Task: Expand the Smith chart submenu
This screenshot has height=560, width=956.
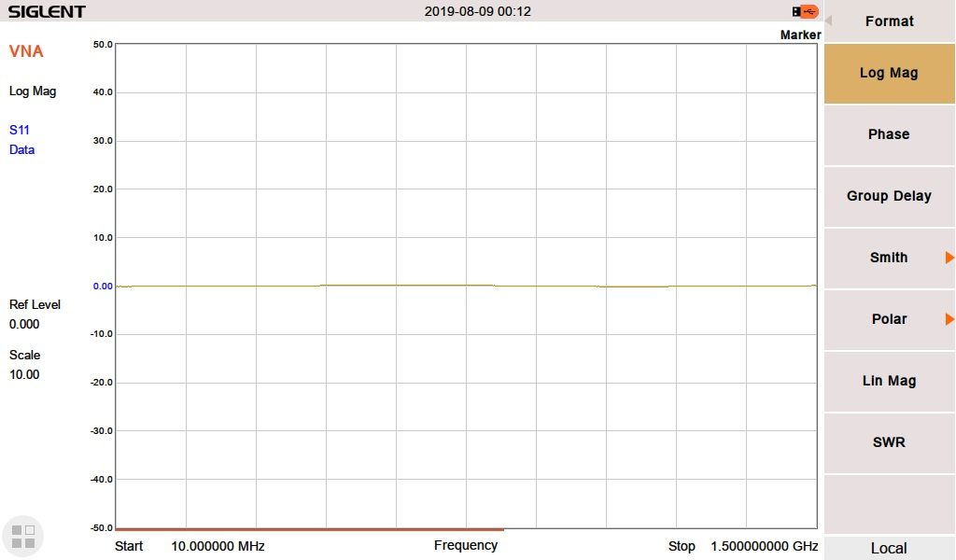Action: pos(889,258)
